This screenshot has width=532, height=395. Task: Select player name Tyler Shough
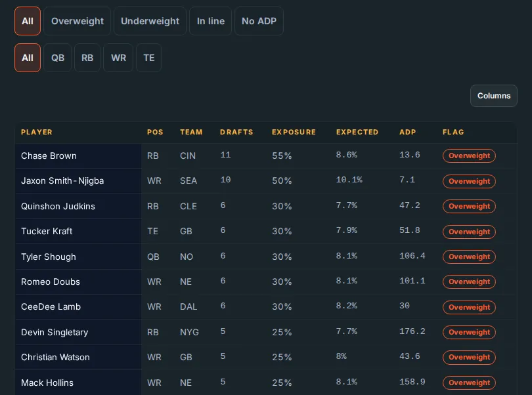pyautogui.click(x=49, y=257)
